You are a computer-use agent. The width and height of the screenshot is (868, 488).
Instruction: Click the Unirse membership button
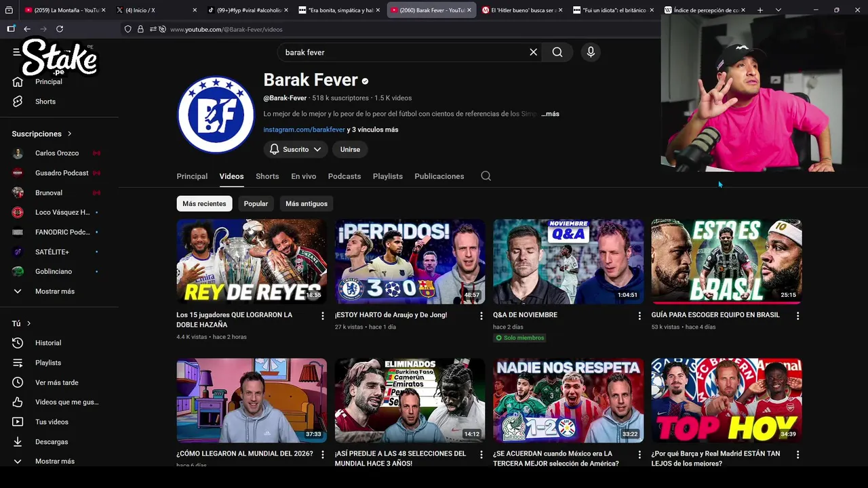pos(350,149)
